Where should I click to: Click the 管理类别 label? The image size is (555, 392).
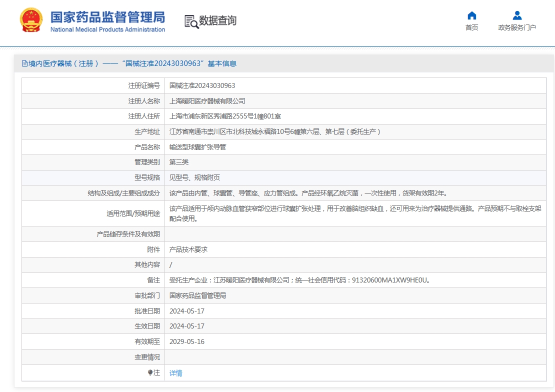[147, 162]
